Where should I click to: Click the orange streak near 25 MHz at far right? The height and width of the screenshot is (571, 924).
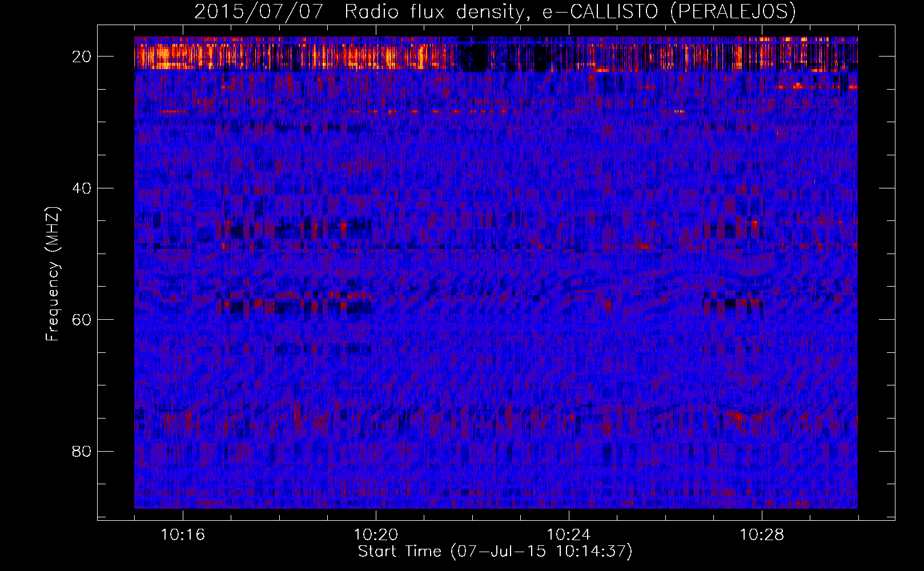point(817,87)
